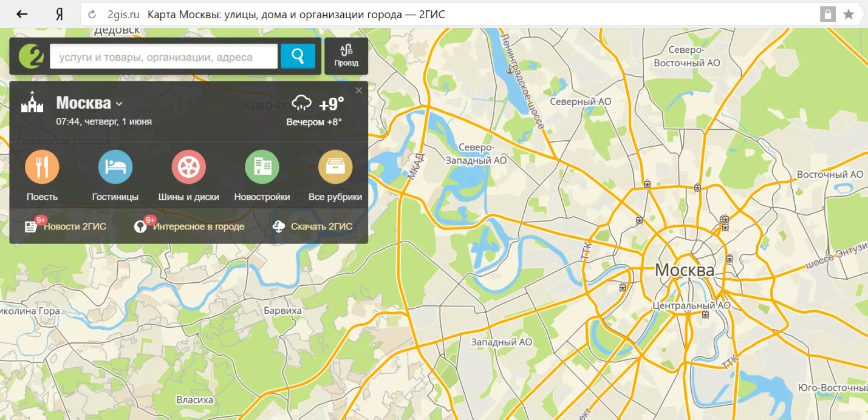Click the Северо-Западный АО map label
Viewport: 868px width, 420px height.
click(x=476, y=154)
